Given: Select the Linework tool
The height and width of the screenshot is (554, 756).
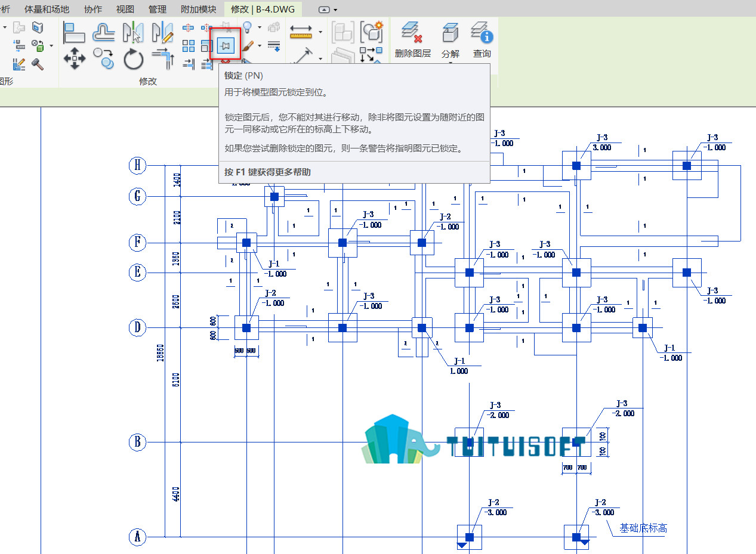Looking at the screenshot, I should tap(274, 46).
